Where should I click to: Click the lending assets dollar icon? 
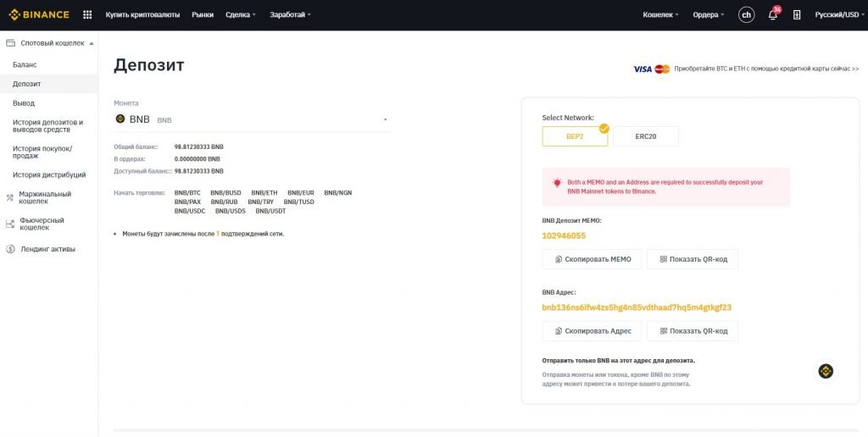pyautogui.click(x=10, y=249)
